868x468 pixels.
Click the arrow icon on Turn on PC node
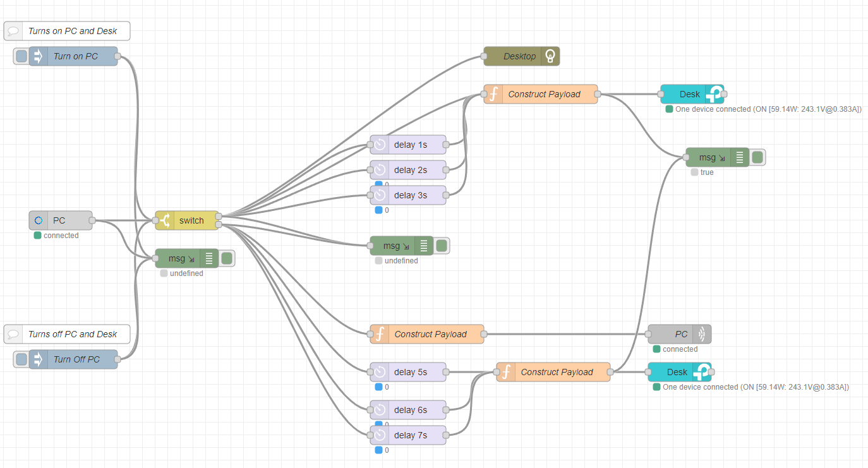(38, 56)
